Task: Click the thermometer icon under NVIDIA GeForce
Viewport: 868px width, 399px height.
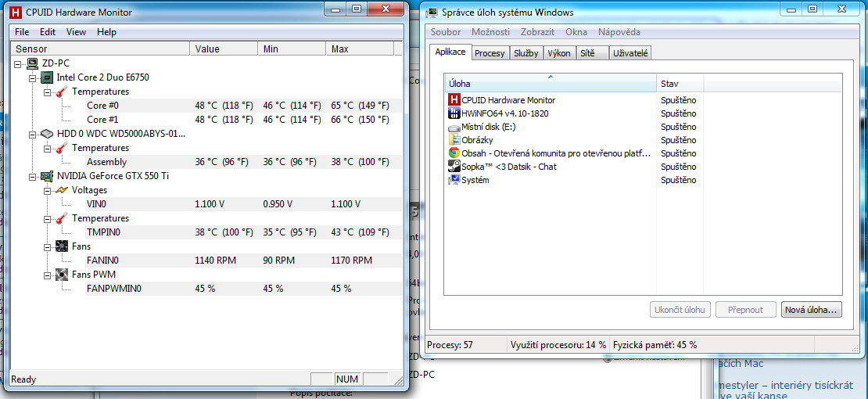Action: point(62,218)
